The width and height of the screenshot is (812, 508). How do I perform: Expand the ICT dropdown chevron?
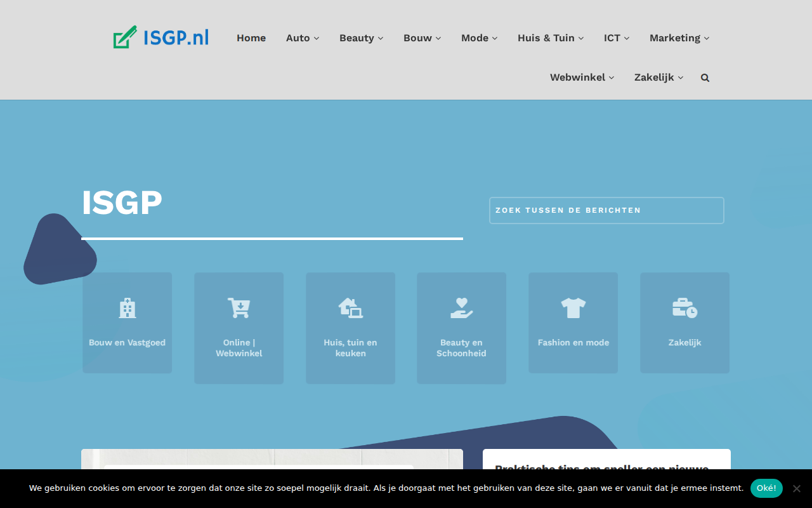point(627,38)
